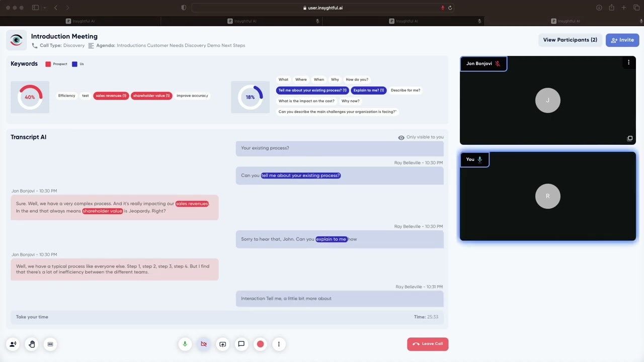Open the chat panel

coord(242,344)
